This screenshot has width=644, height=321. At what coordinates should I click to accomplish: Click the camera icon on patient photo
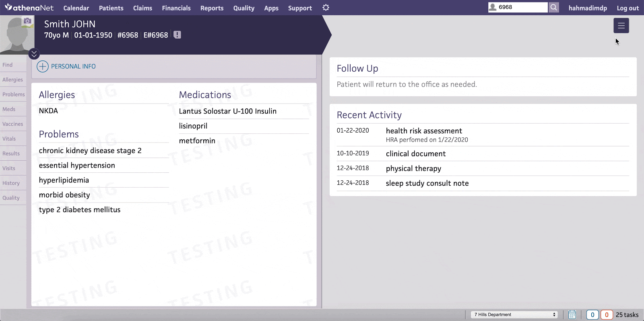point(27,21)
